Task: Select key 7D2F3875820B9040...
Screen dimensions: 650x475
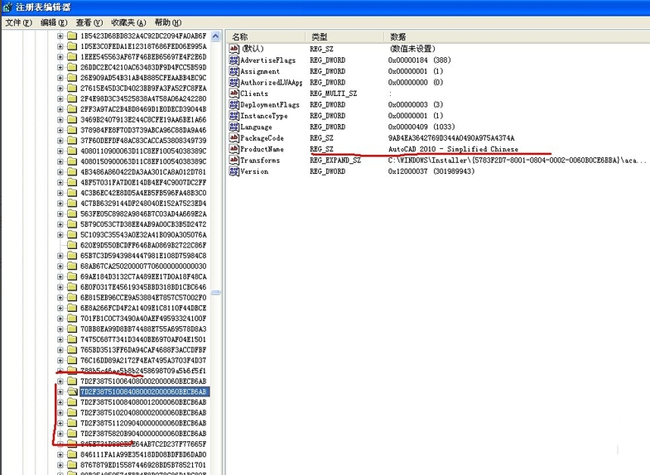Action: tap(143, 434)
